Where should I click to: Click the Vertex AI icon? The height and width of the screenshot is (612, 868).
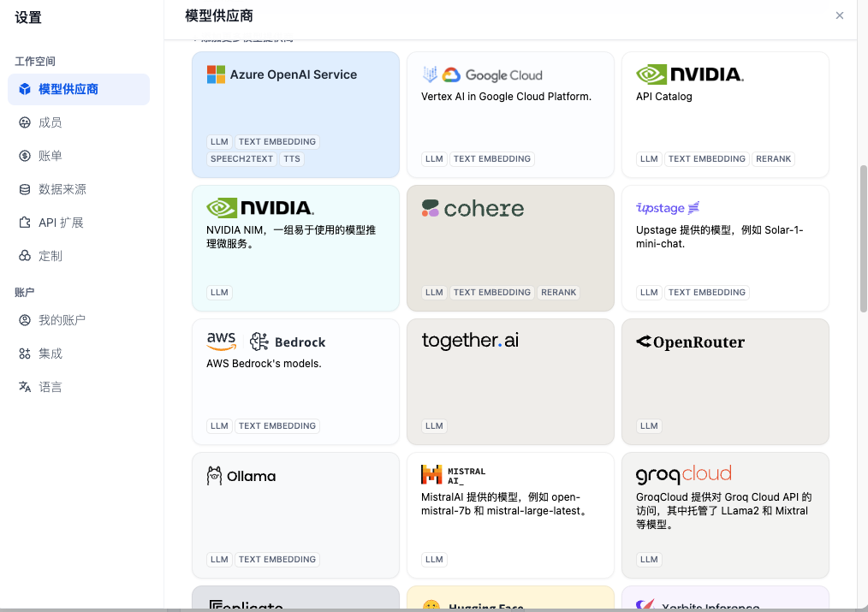pyautogui.click(x=430, y=74)
